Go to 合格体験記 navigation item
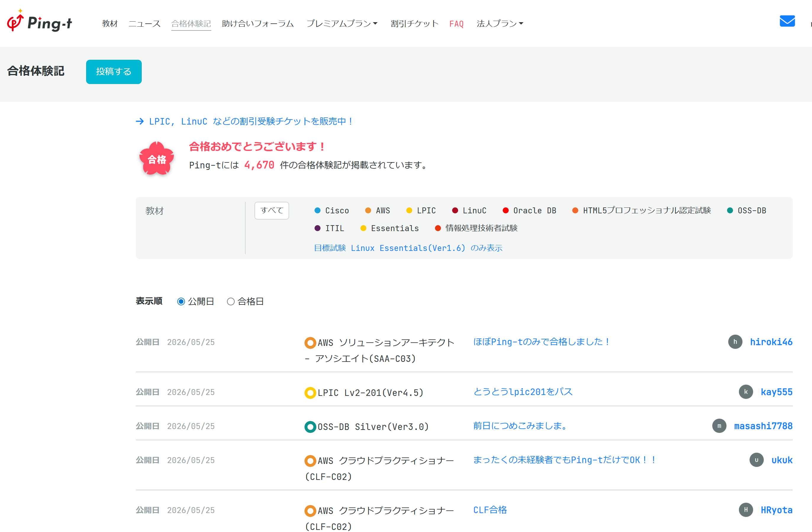This screenshot has width=812, height=532. [191, 23]
